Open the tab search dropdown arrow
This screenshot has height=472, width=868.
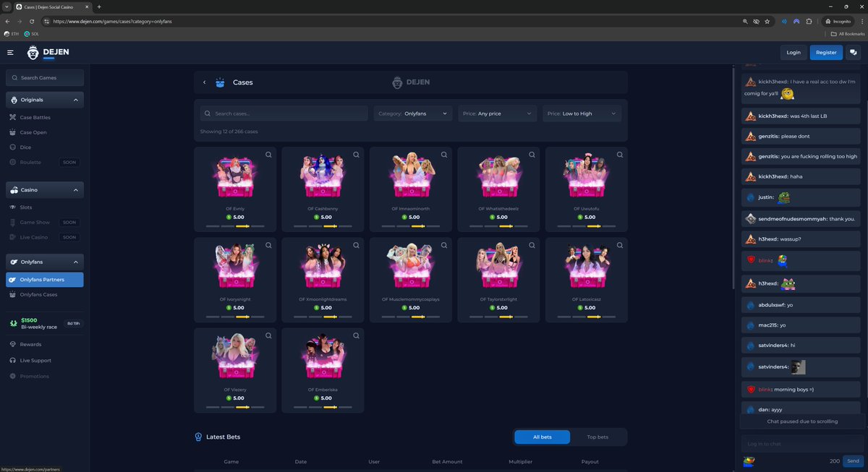click(7, 7)
